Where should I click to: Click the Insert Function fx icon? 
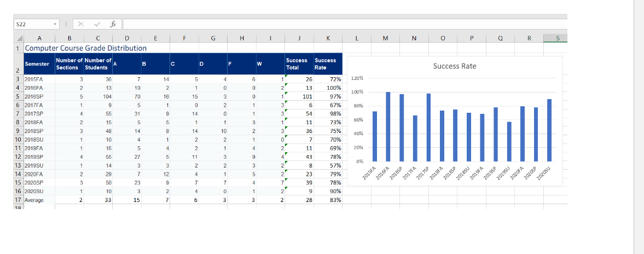tap(113, 24)
